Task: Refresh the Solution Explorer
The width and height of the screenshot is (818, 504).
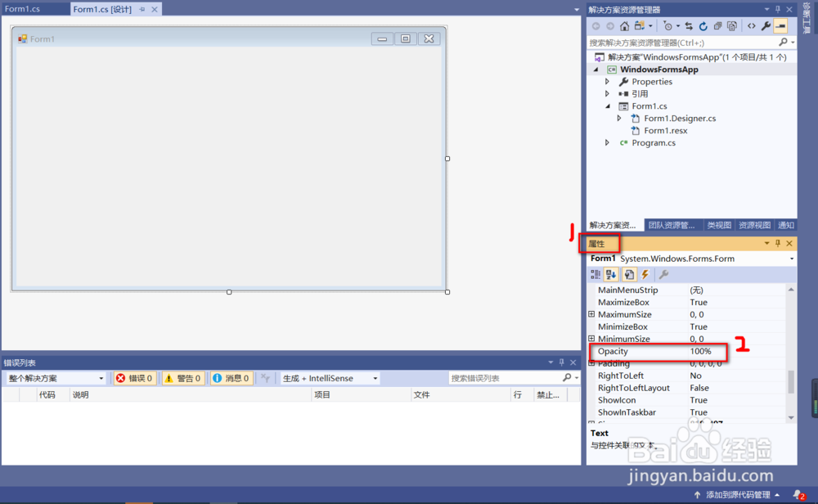Action: [x=703, y=26]
